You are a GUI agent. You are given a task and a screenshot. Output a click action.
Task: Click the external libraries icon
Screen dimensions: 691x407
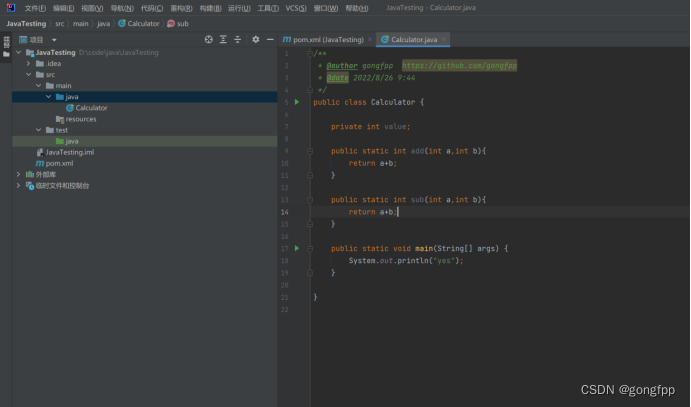[30, 174]
